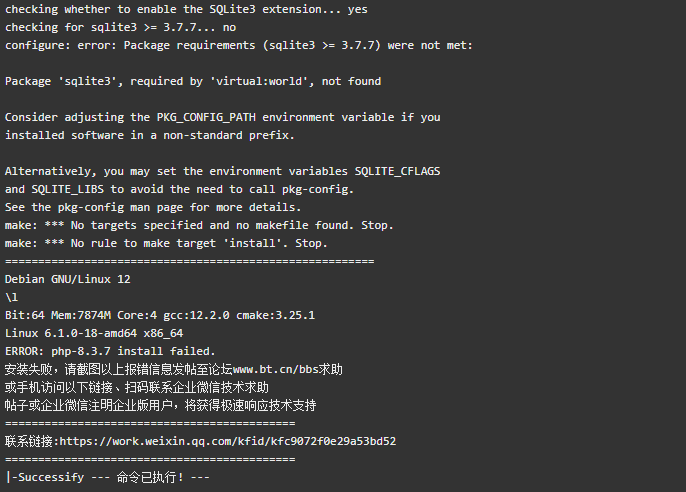Click the PKG_CONFIG_PATH text
This screenshot has width=686, height=492.
(206, 118)
